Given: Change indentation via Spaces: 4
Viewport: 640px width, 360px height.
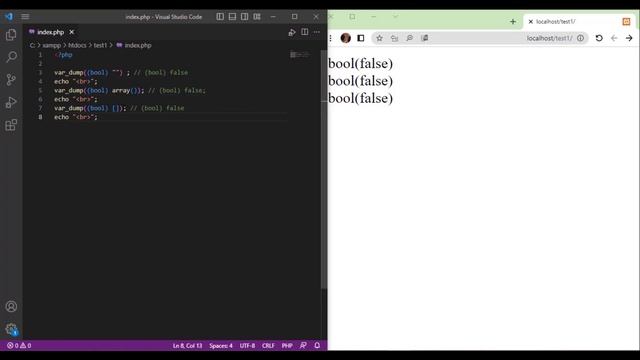Looking at the screenshot, I should 221,345.
